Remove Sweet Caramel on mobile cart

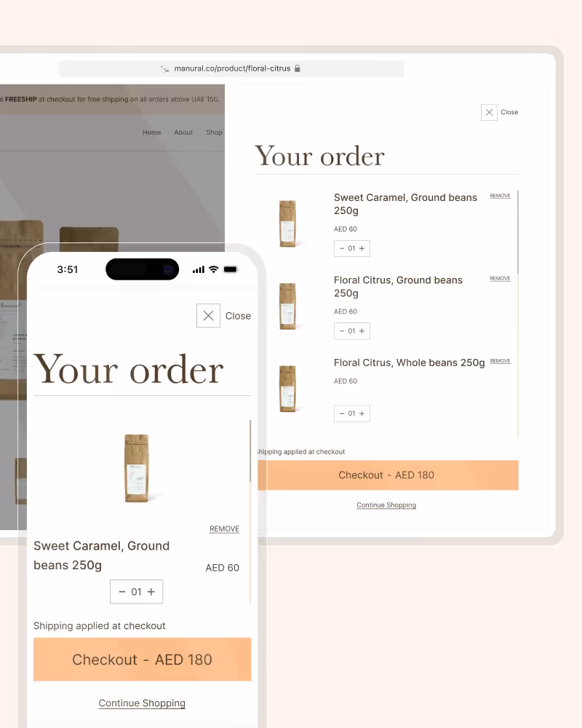click(x=225, y=529)
